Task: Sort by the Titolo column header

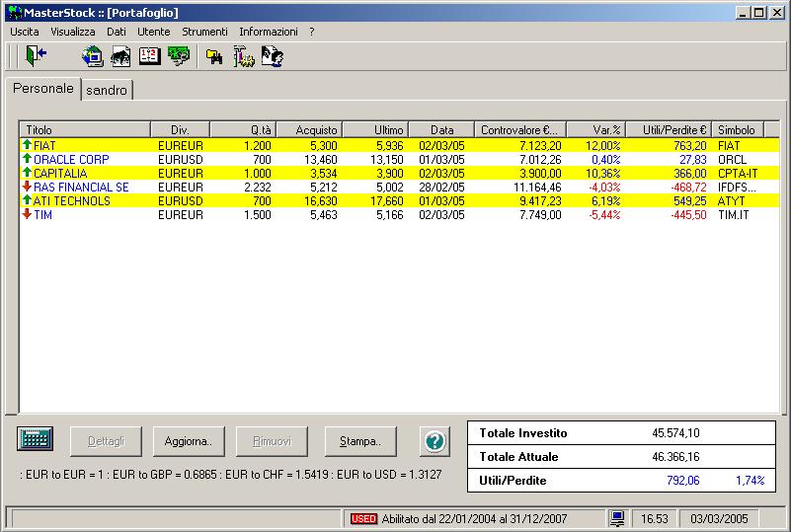Action: click(85, 129)
